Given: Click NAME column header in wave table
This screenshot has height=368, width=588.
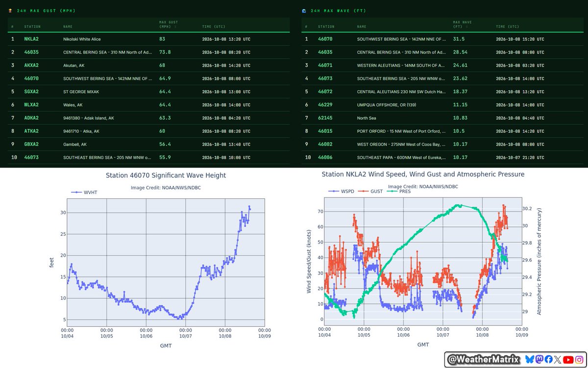Looking at the screenshot, I should point(362,27).
